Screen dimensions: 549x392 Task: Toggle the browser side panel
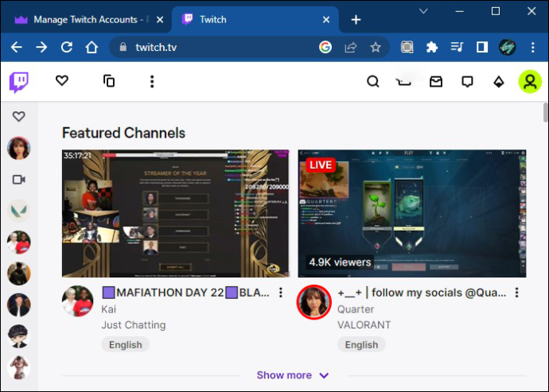(482, 47)
